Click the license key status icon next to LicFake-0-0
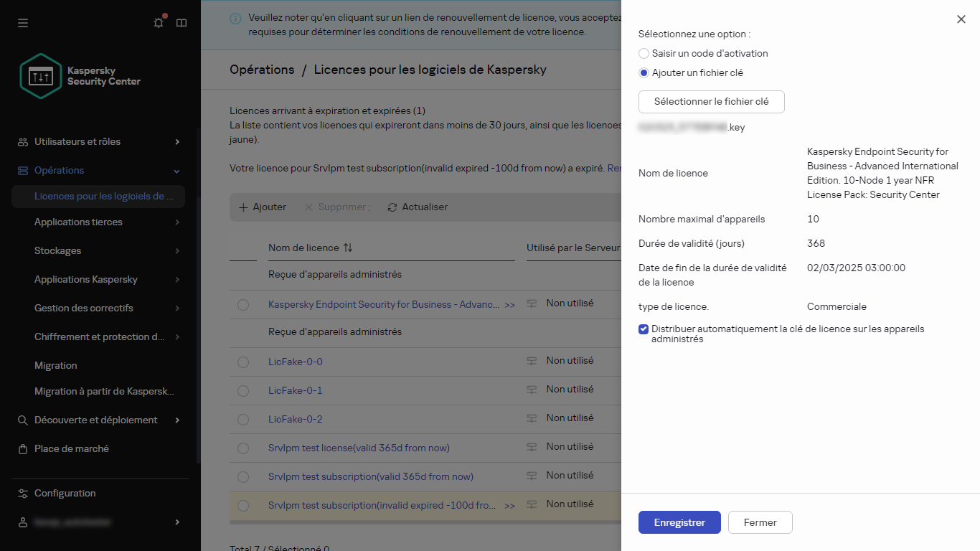 [x=531, y=361]
